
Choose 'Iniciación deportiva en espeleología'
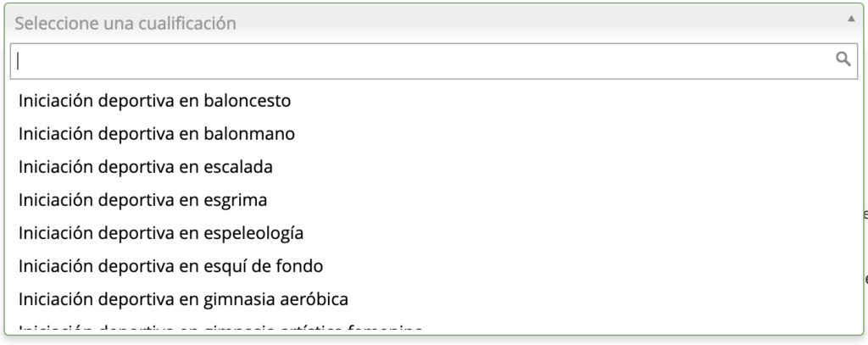(161, 232)
